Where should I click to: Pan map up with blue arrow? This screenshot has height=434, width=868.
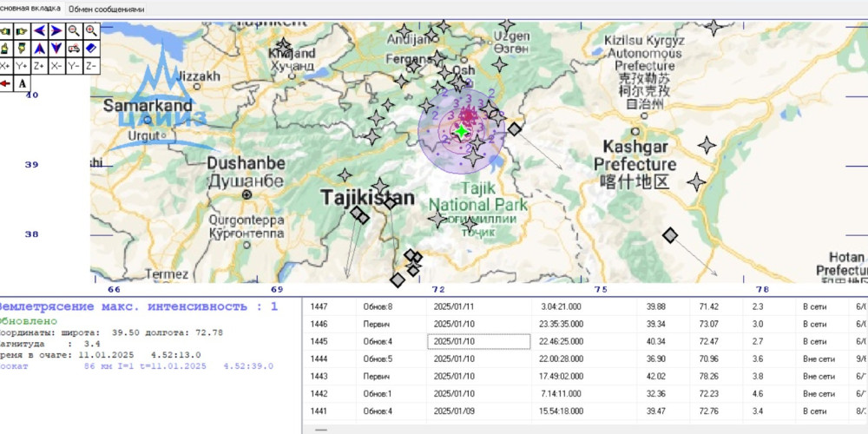click(x=39, y=48)
